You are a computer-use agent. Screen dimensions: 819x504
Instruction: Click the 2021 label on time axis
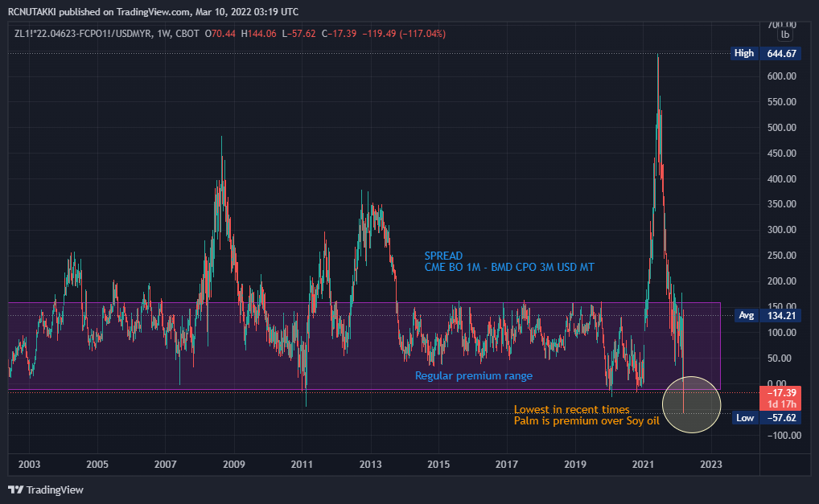click(643, 465)
